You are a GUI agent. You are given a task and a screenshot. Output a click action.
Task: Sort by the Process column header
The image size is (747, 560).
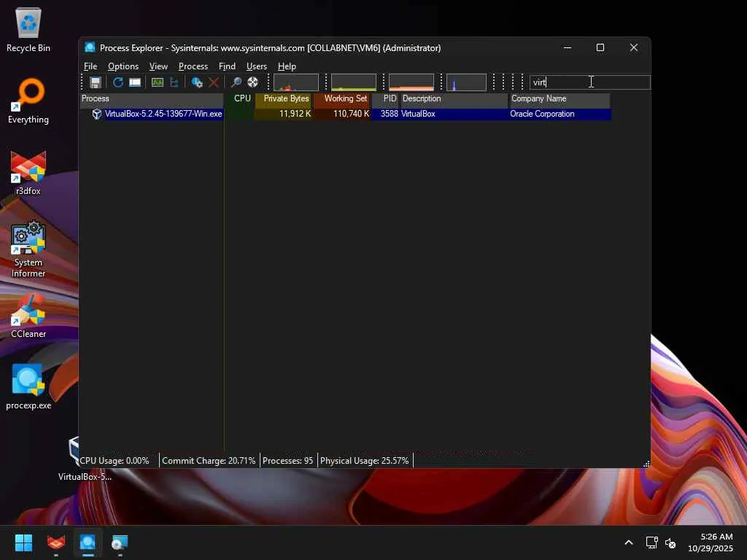[x=152, y=98]
